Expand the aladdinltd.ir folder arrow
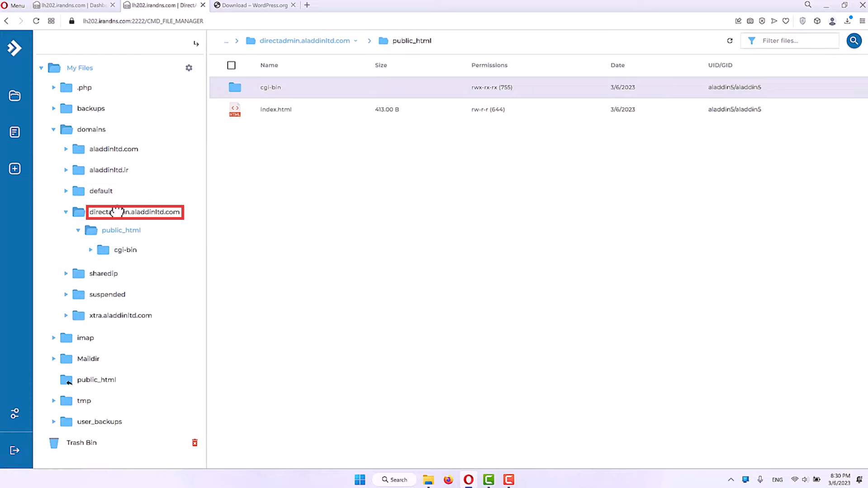The image size is (868, 488). (66, 170)
